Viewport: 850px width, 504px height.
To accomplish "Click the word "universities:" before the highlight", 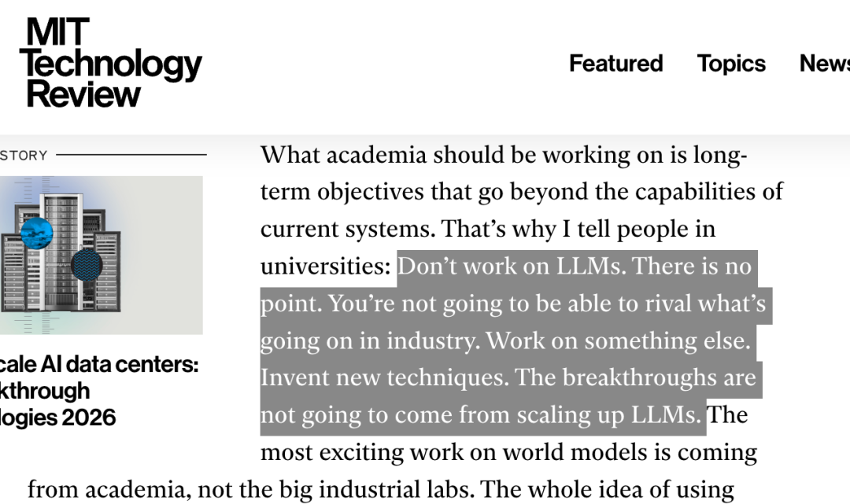I will (326, 267).
